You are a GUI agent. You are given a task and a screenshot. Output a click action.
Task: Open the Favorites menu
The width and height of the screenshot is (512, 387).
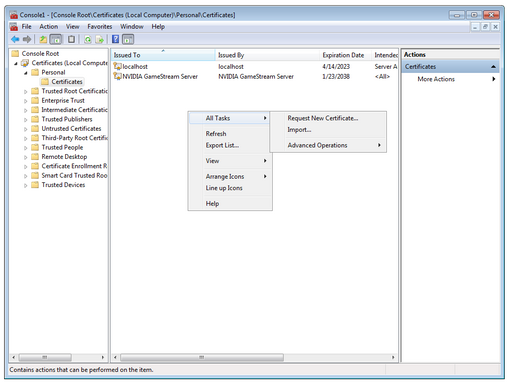click(x=100, y=26)
